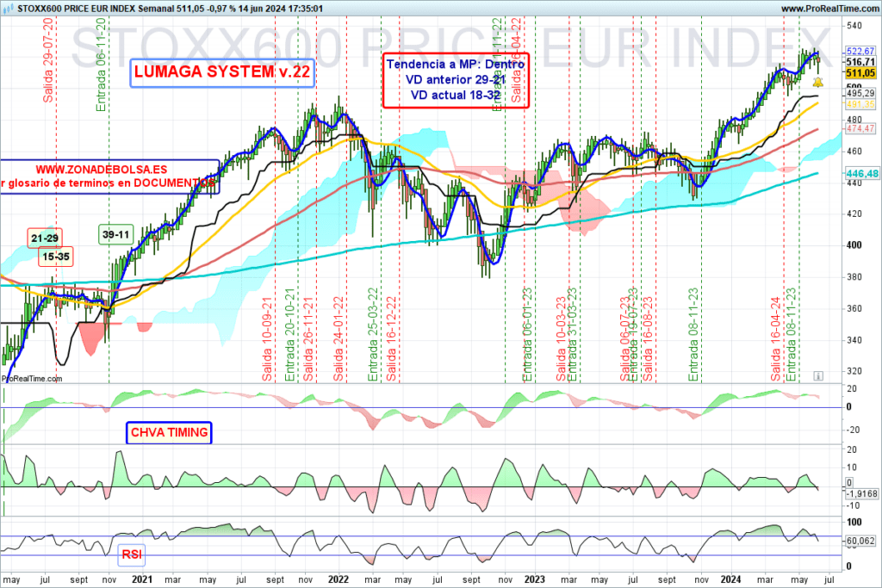Select the Salida 16-04-24 marker label
The image size is (882, 588).
776,339
